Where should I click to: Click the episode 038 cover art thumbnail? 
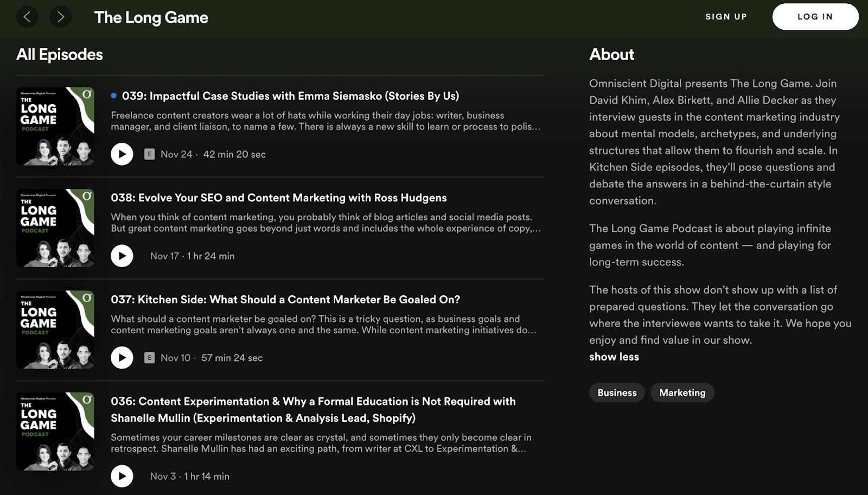tap(55, 228)
